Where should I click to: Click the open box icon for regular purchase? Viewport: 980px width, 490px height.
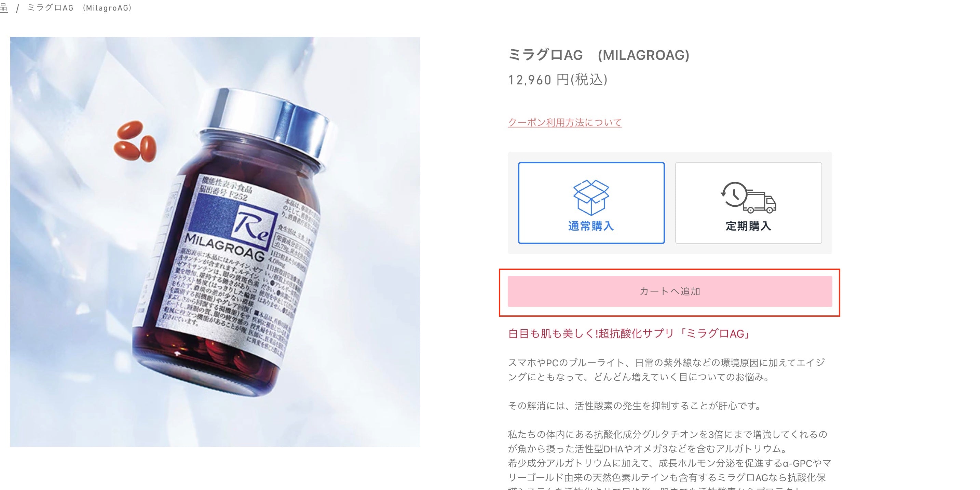click(591, 198)
